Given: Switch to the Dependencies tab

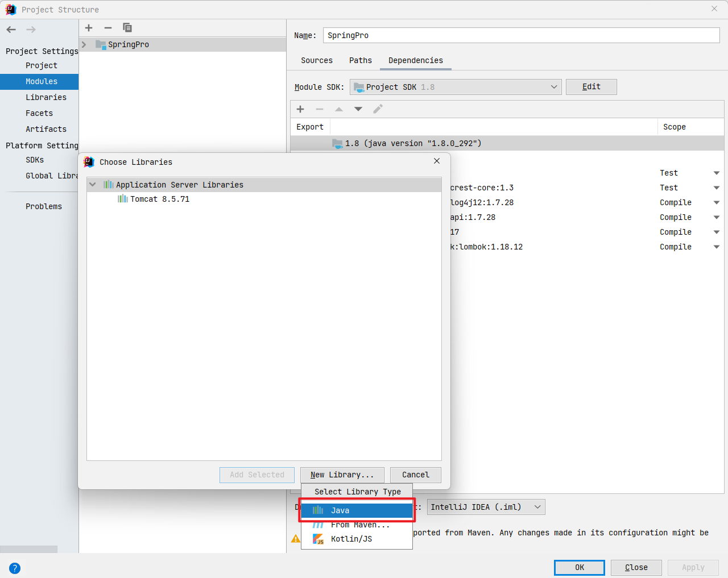Looking at the screenshot, I should point(416,60).
